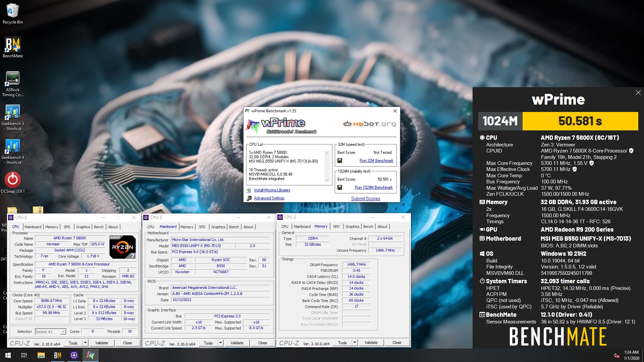Switch to wPrime taskbar icon
Viewport: 644px width, 362px height.
90,355
